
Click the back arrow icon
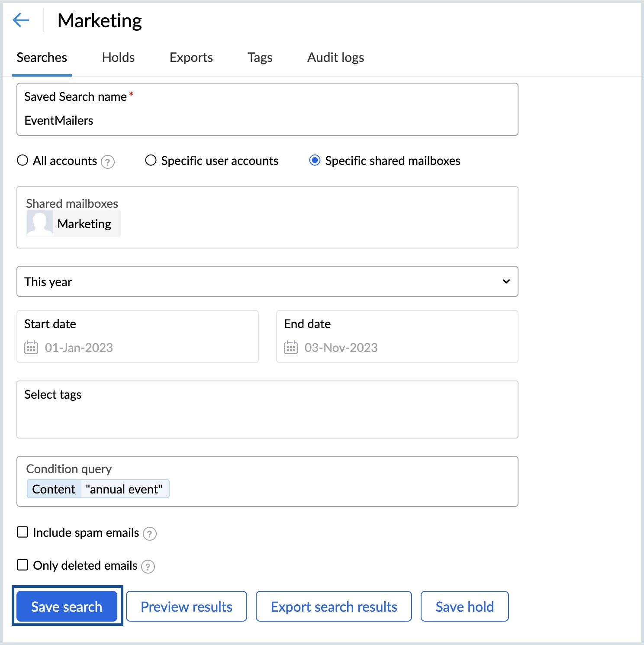pyautogui.click(x=21, y=20)
